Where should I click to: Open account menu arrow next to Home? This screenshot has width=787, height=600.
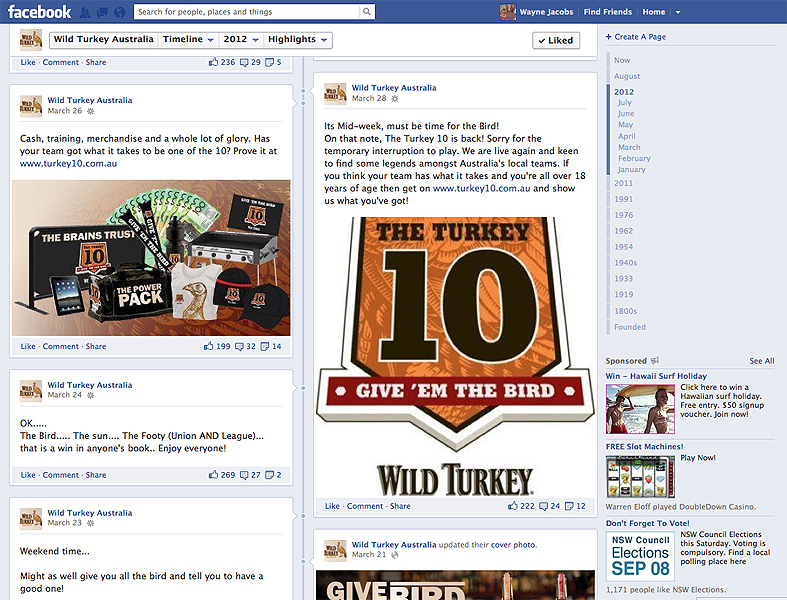pyautogui.click(x=678, y=12)
